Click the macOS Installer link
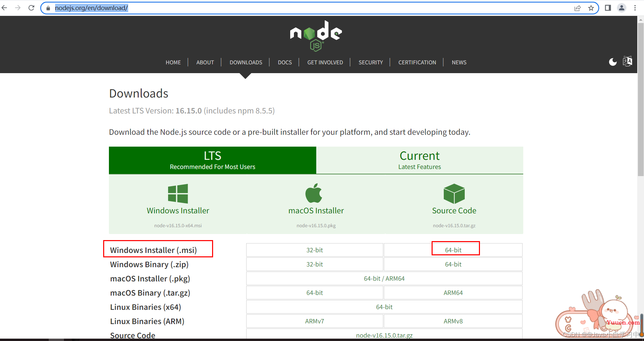644x341 pixels. pos(316,211)
